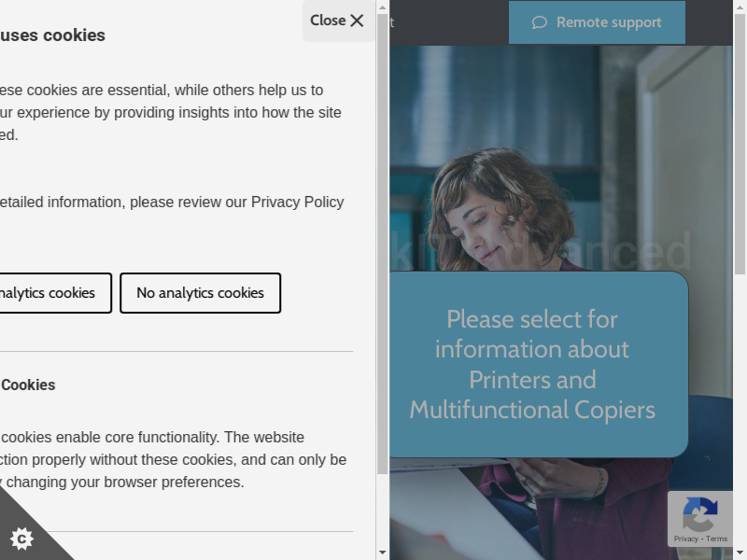
Task: Click the scrollbar track below the thumb
Action: click(x=382, y=509)
